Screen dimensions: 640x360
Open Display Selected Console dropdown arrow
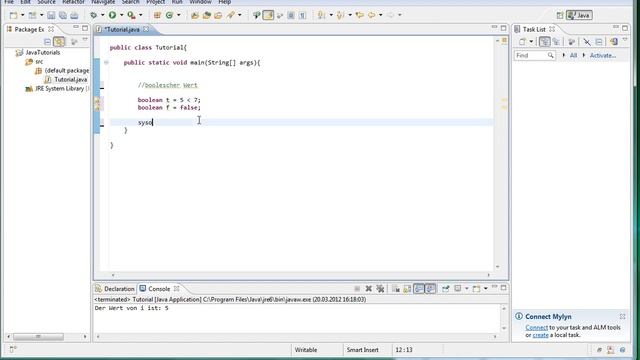467,289
